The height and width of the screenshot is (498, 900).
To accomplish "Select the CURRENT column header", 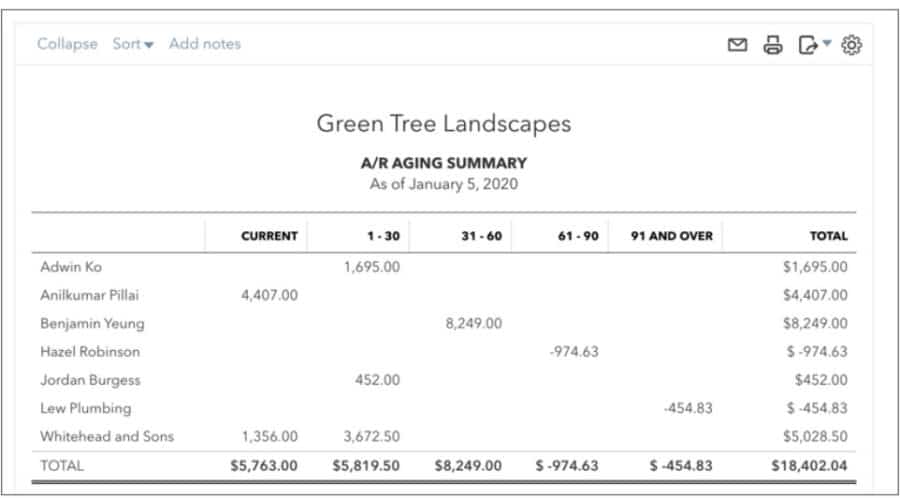I will 269,236.
